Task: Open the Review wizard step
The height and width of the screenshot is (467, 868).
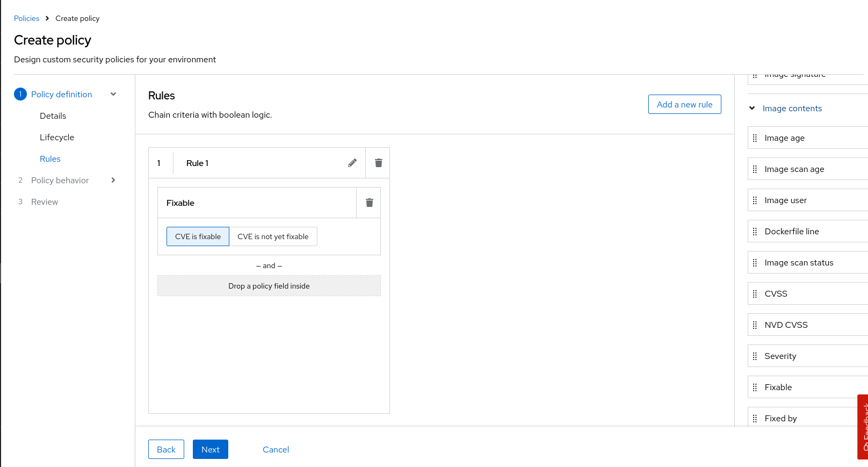Action: tap(45, 202)
